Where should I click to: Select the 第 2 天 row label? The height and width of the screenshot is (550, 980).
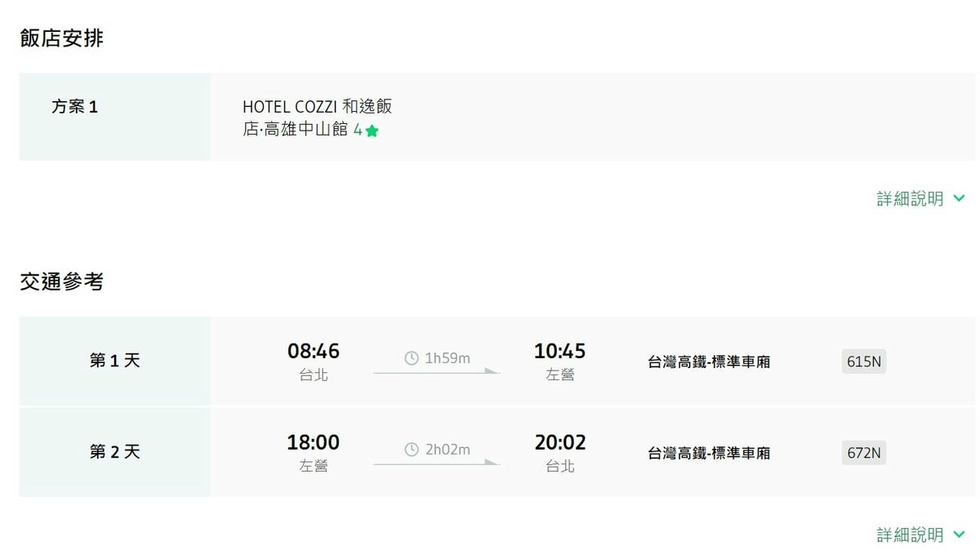pos(114,451)
